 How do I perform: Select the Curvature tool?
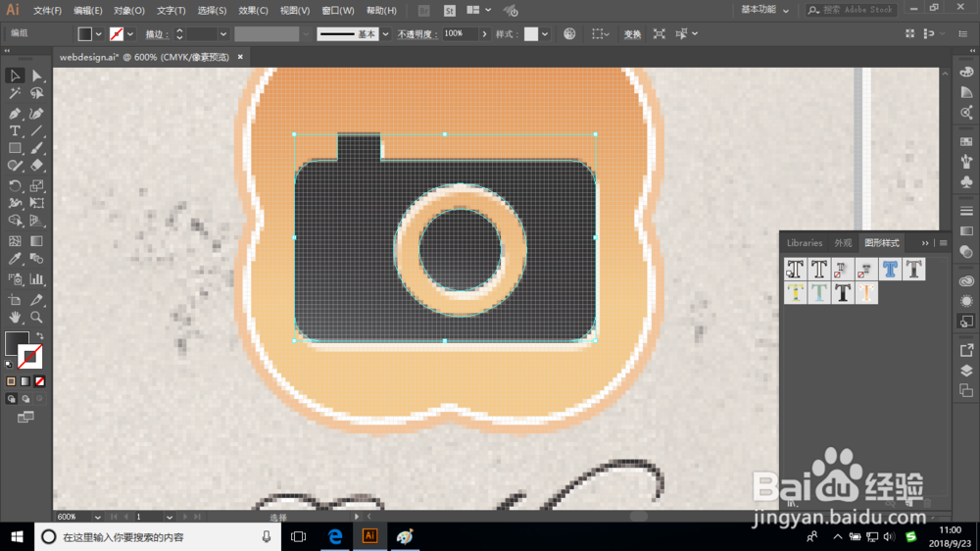pyautogui.click(x=36, y=113)
